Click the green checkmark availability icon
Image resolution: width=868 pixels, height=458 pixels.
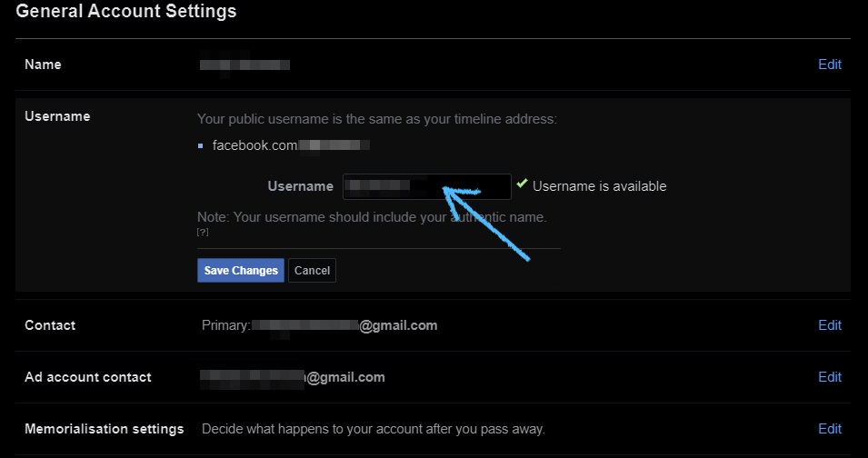pos(522,184)
